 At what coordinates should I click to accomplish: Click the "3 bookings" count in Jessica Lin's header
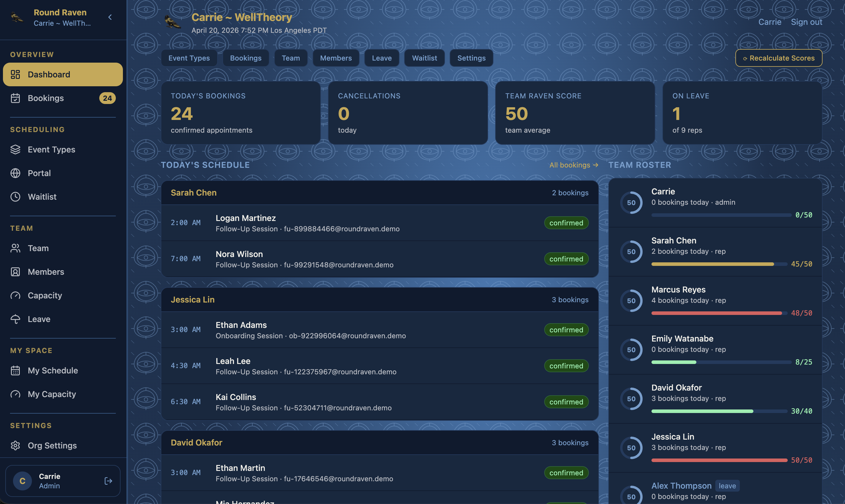point(570,300)
